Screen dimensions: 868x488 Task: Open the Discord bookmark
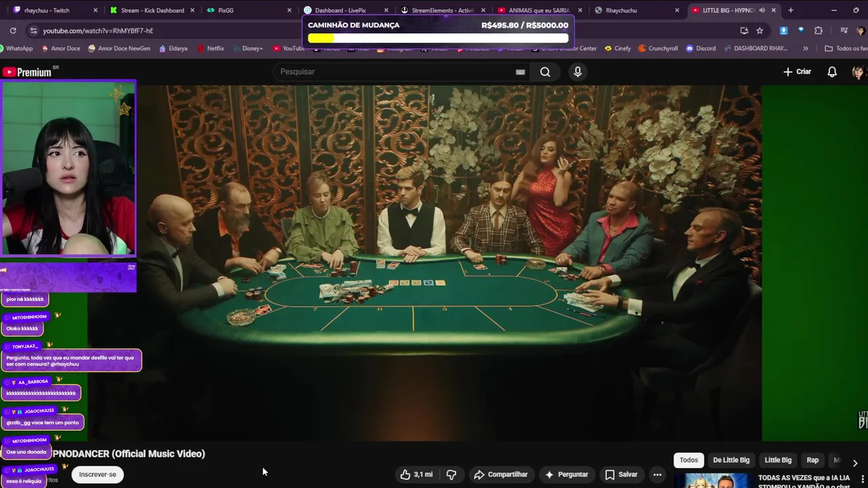(x=701, y=48)
